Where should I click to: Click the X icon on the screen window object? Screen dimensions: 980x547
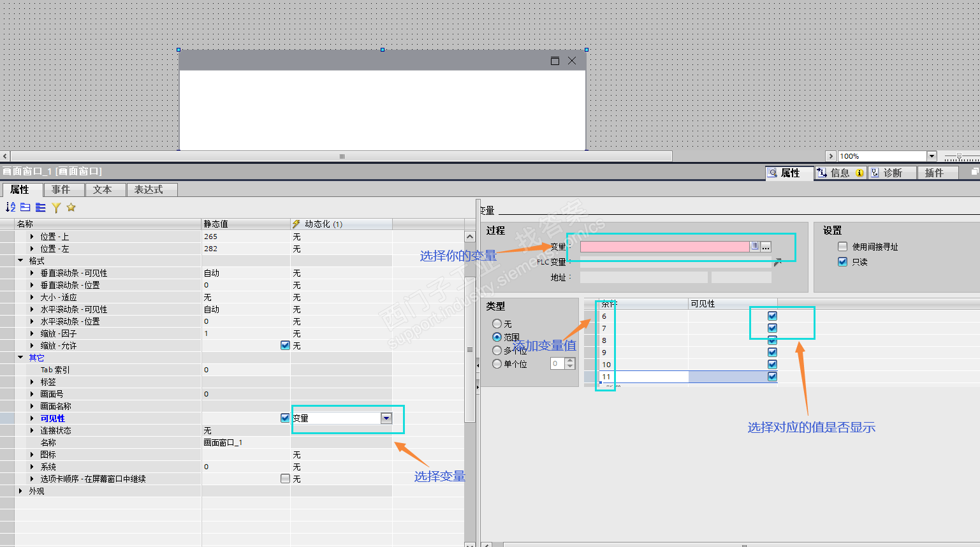[572, 61]
